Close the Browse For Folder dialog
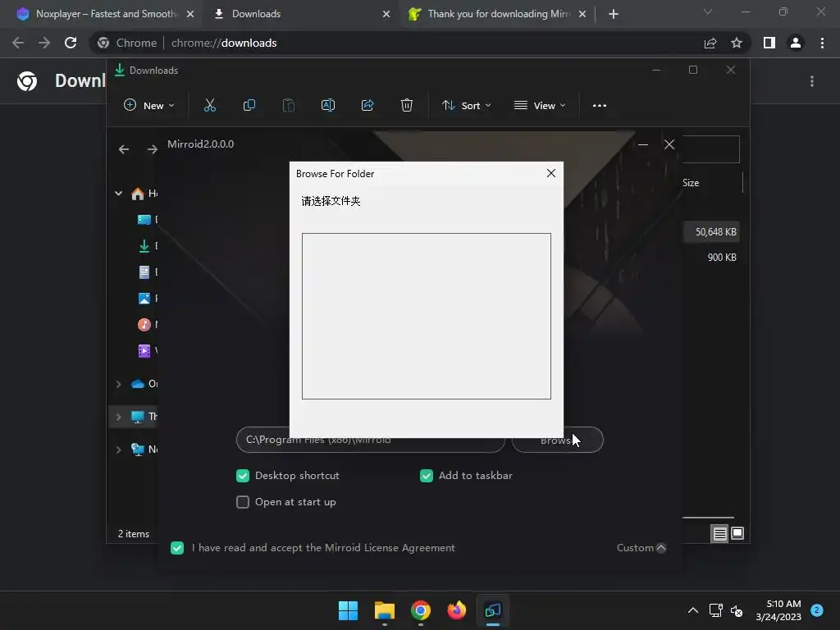The image size is (840, 630). (x=550, y=173)
